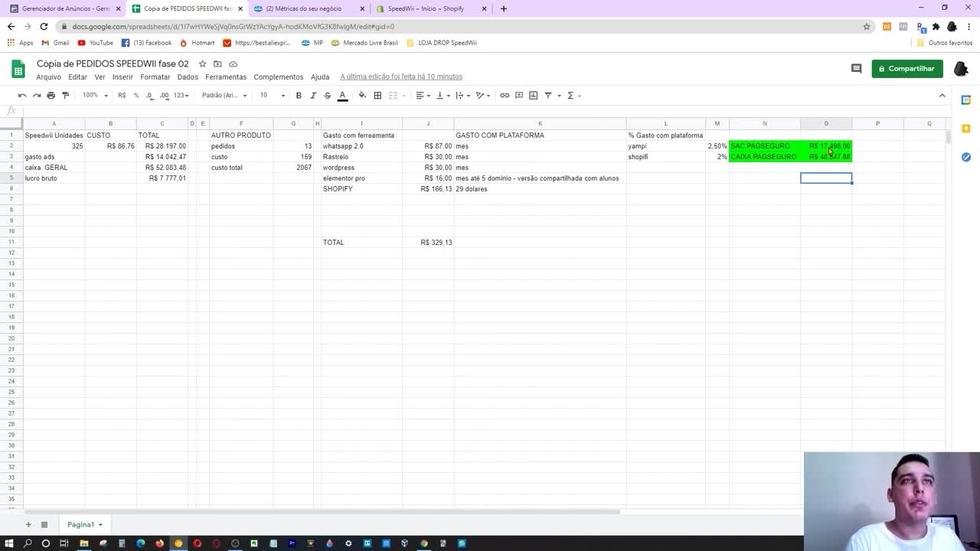Open Google Keep side panel
The height and width of the screenshot is (551, 980).
tap(966, 129)
